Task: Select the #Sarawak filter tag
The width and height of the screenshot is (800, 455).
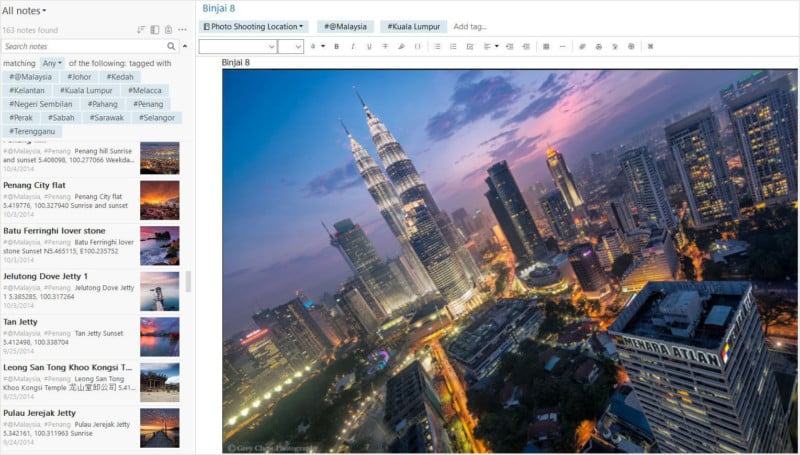Action: tap(107, 118)
